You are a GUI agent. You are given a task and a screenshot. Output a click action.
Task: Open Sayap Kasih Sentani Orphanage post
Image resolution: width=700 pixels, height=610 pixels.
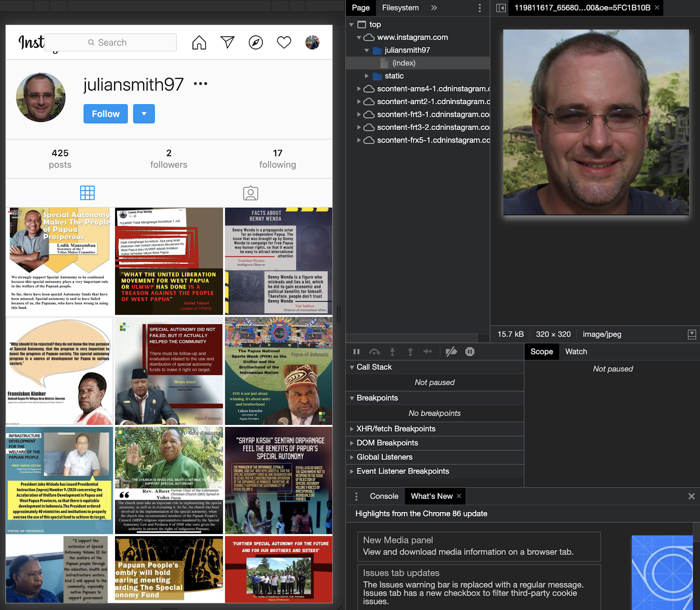pos(279,480)
